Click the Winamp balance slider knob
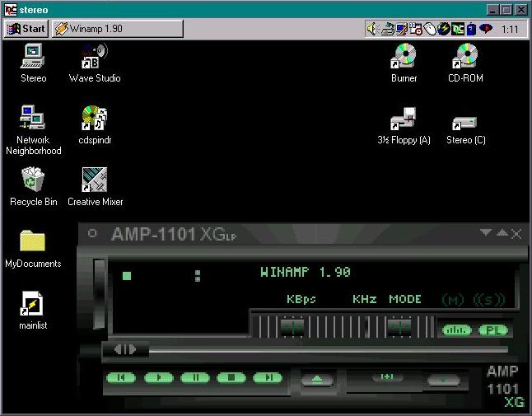The height and width of the screenshot is (416, 532). [399, 327]
